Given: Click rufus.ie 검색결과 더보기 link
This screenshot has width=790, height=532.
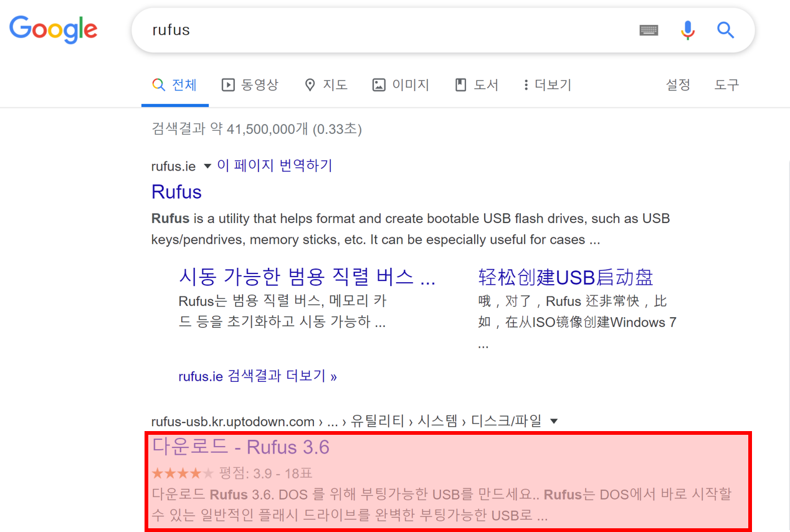Looking at the screenshot, I should [257, 376].
